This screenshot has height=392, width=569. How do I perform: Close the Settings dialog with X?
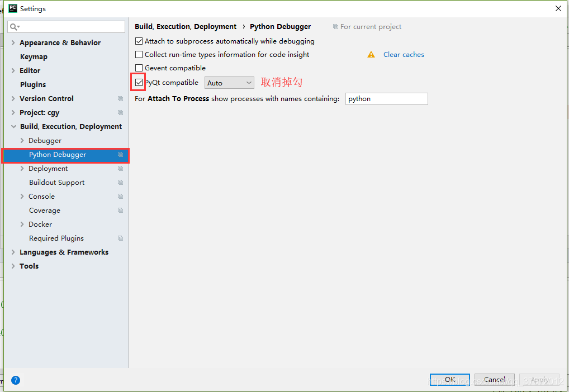pos(558,8)
